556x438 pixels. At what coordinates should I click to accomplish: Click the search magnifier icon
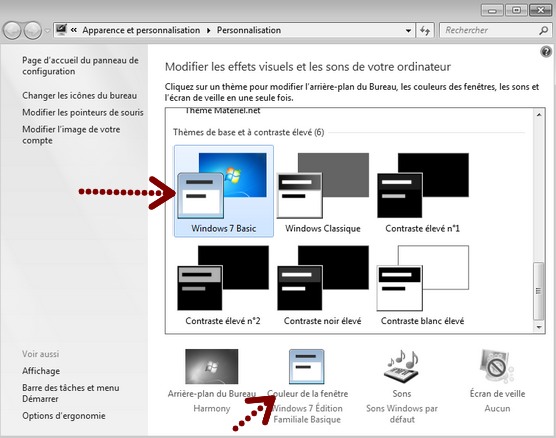pyautogui.click(x=543, y=31)
